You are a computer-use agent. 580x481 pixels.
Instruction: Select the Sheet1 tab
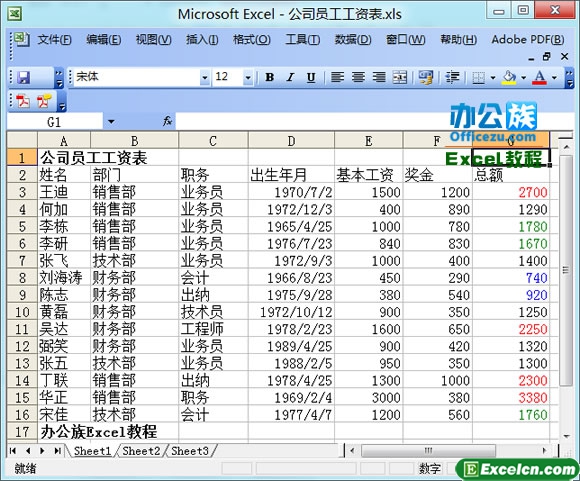[x=92, y=451]
